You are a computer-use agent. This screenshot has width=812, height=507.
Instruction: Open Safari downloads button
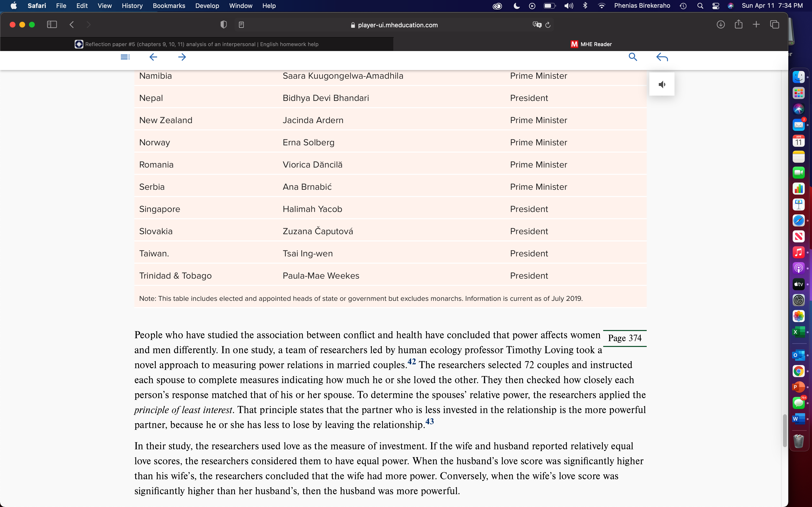click(x=721, y=24)
